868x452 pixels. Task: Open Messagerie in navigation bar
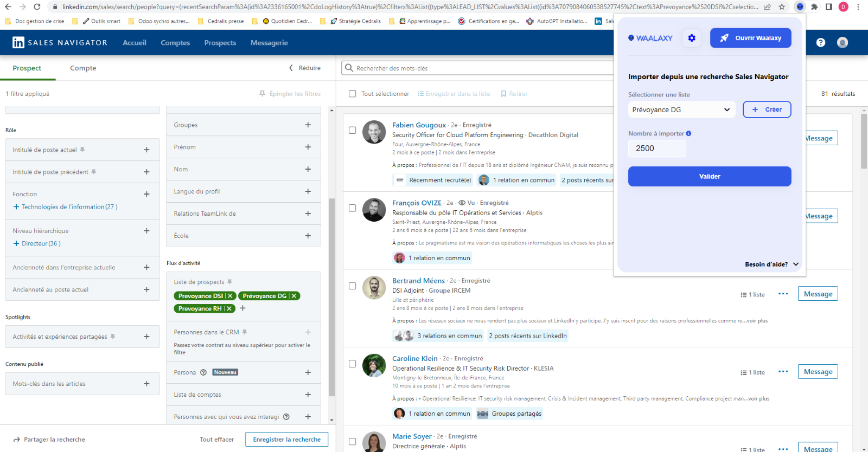(269, 42)
